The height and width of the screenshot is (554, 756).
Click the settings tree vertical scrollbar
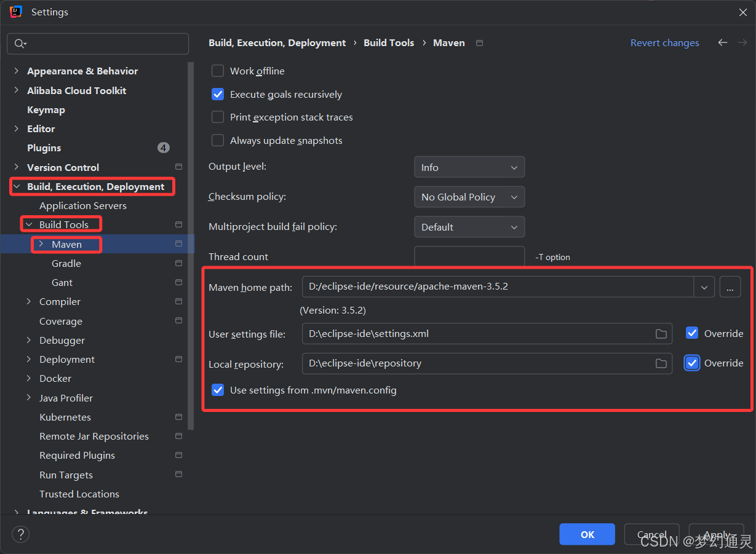[191, 246]
